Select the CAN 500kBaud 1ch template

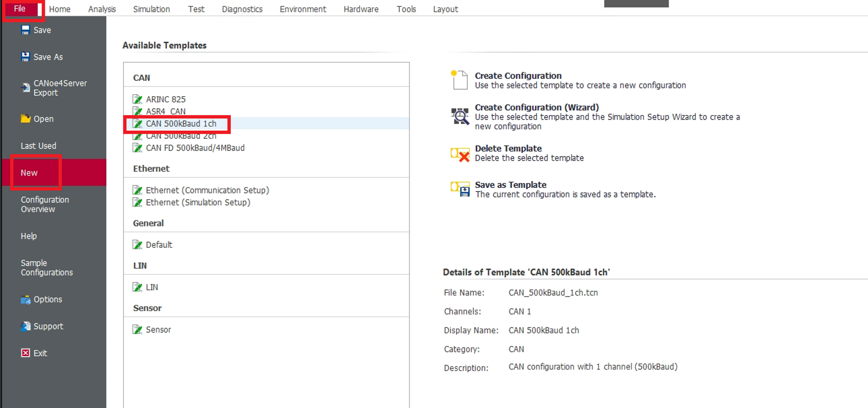pyautogui.click(x=266, y=124)
